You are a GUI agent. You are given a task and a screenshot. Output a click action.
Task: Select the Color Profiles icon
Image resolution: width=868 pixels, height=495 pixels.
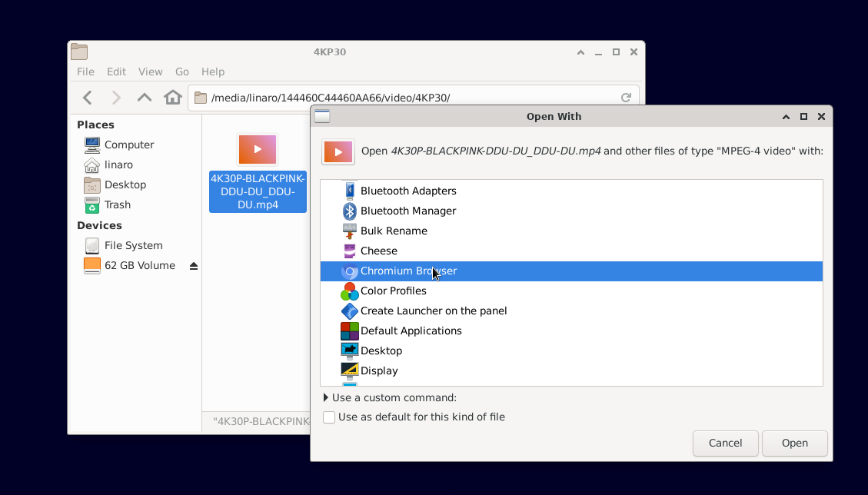pyautogui.click(x=349, y=291)
